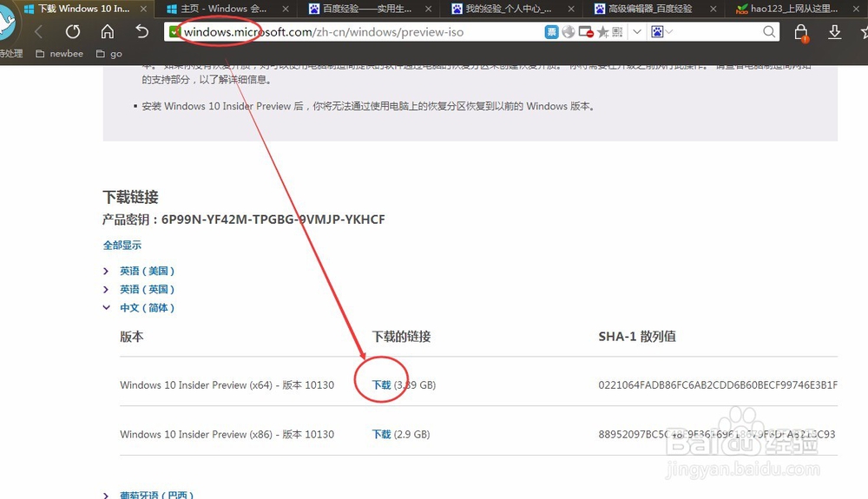Click the 下载的链接 column header

point(401,337)
